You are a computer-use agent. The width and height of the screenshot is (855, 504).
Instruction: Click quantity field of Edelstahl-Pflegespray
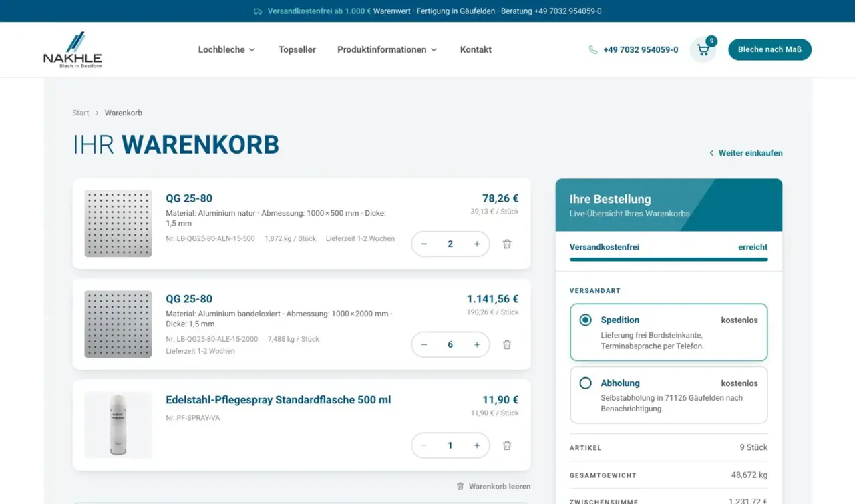[450, 446]
